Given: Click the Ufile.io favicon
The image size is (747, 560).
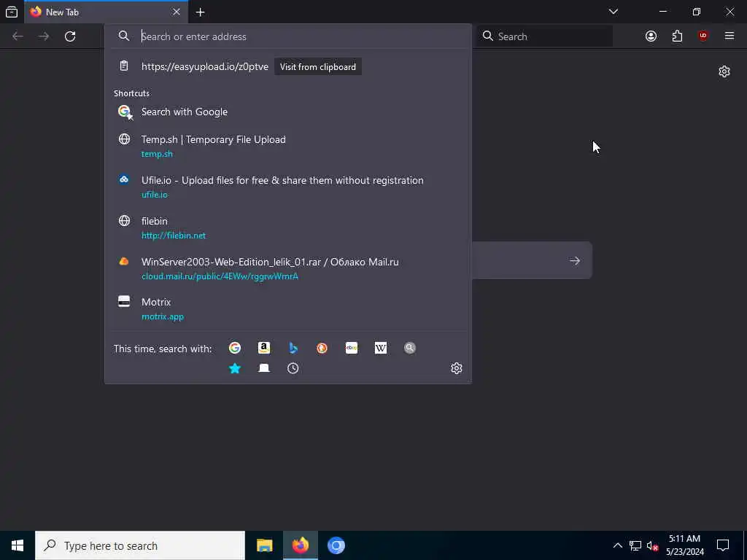Looking at the screenshot, I should pos(124,179).
